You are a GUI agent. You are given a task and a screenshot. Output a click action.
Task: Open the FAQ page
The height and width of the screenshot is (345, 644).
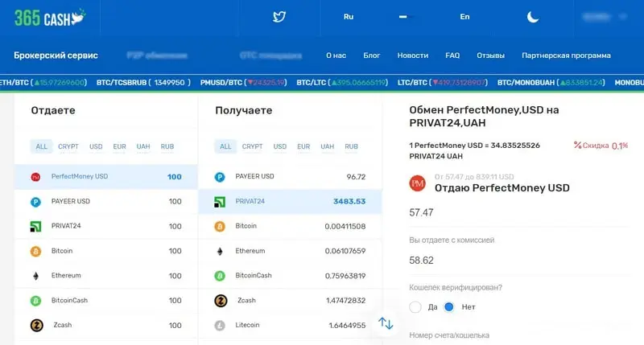click(x=452, y=55)
